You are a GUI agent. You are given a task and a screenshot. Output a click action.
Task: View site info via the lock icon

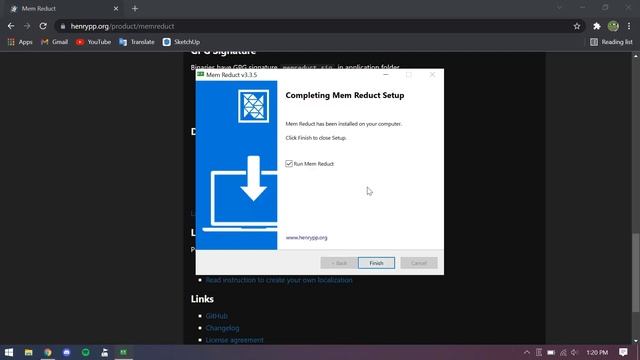pyautogui.click(x=62, y=26)
